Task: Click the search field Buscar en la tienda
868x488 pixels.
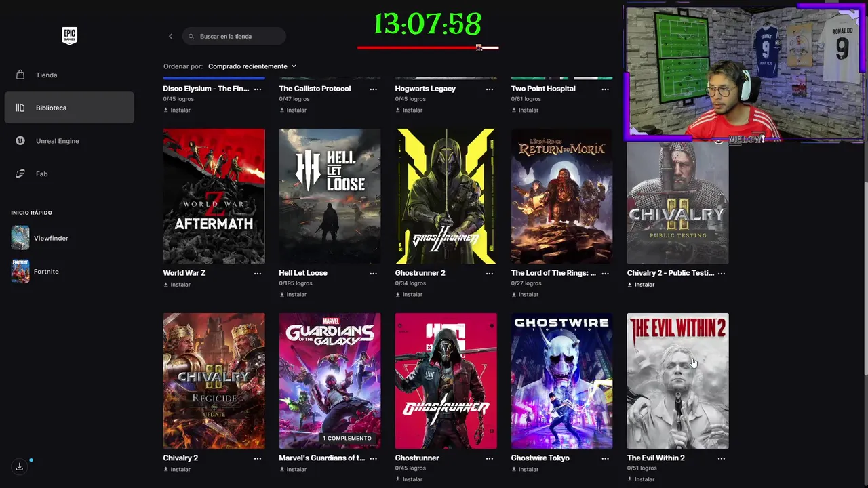Action: click(x=234, y=36)
